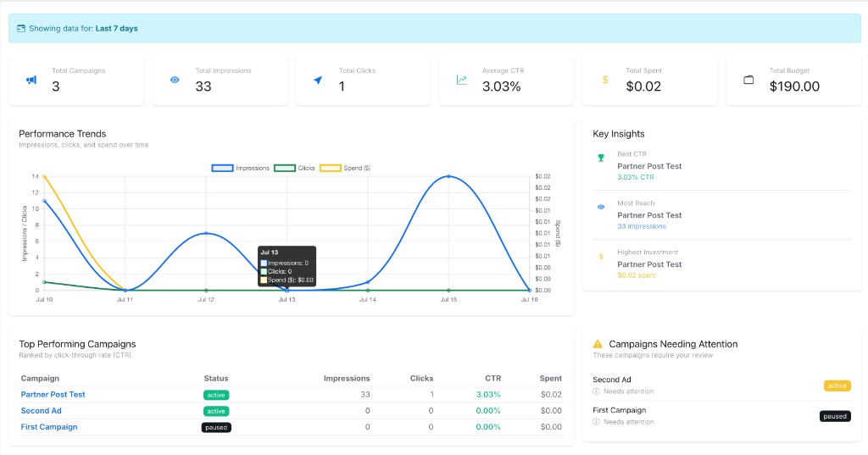Click the dollar icon beside Highest Investment

point(601,256)
